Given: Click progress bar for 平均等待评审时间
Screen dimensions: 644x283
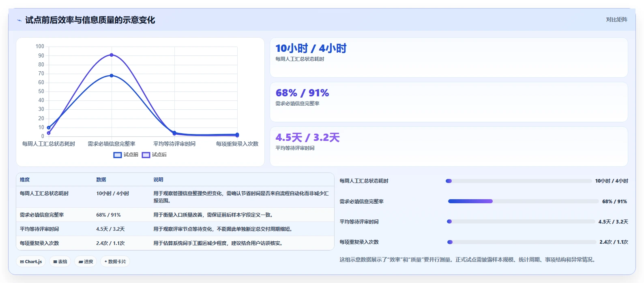Looking at the screenshot, I should pyautogui.click(x=521, y=221).
